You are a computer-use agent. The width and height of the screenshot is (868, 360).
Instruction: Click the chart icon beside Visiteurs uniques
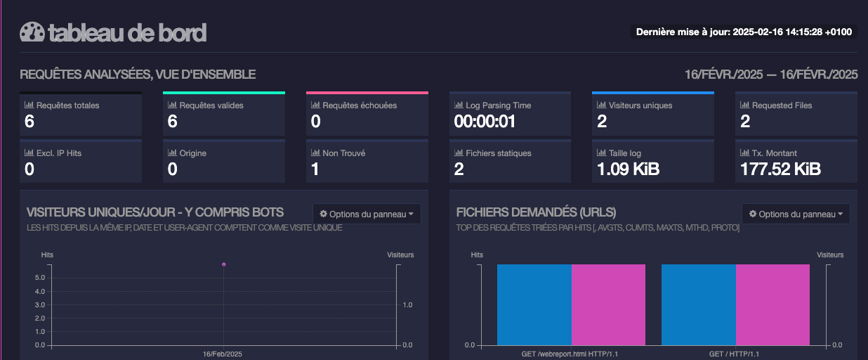602,105
